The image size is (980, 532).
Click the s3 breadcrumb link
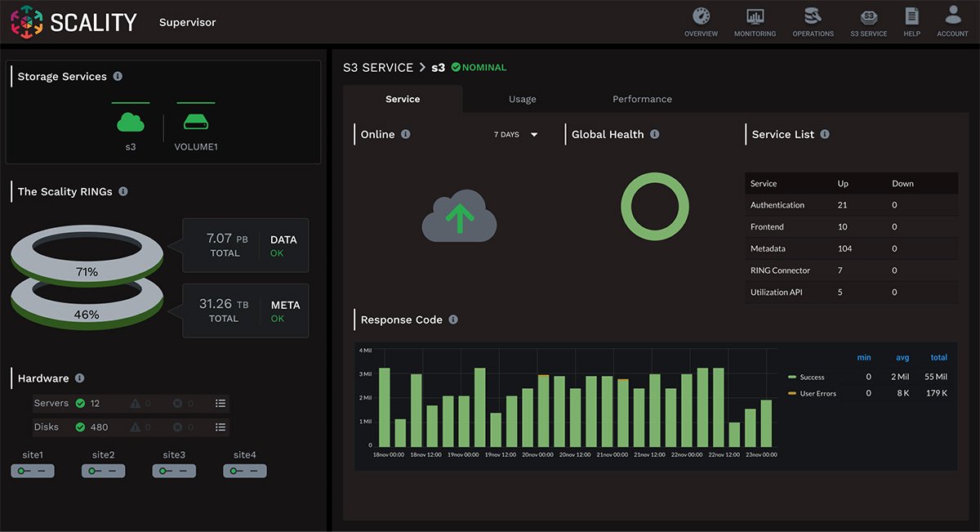coord(438,68)
